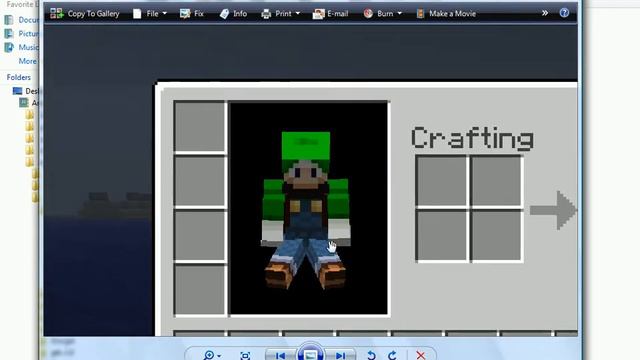
Task: Open the Help question mark icon
Action: [564, 13]
